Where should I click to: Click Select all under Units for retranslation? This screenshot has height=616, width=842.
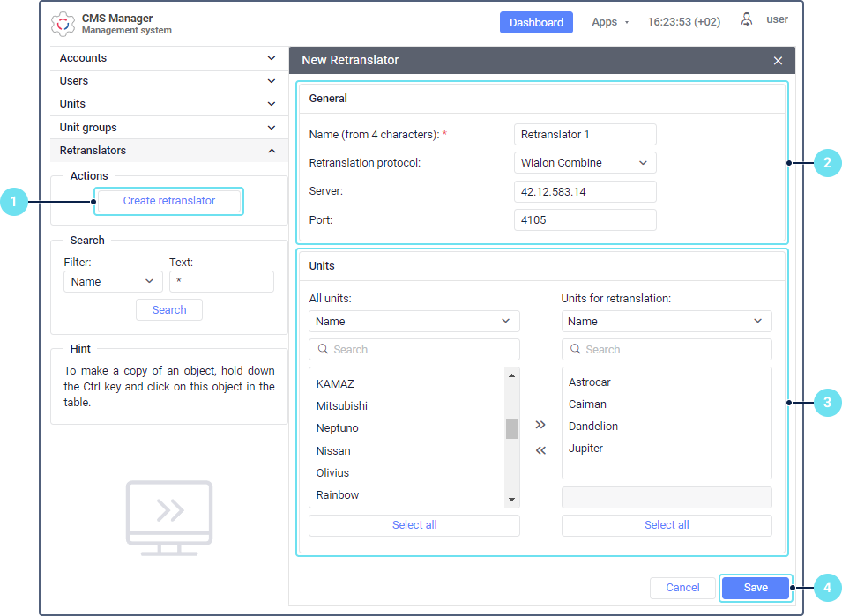pos(666,525)
